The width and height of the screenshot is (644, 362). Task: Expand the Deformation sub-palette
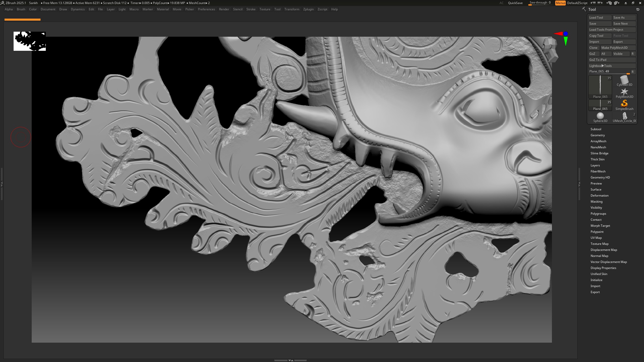(x=599, y=196)
